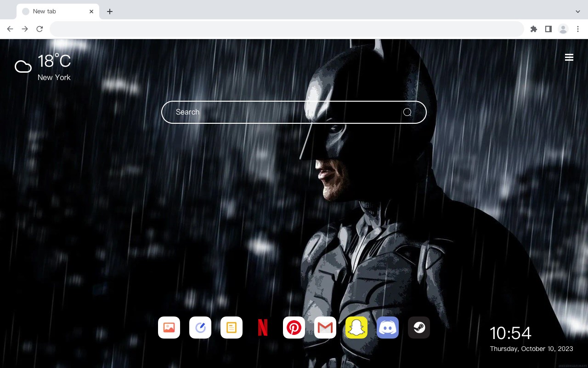This screenshot has width=588, height=368.
Task: Click the 18°C temperature reading
Action: coord(54,61)
